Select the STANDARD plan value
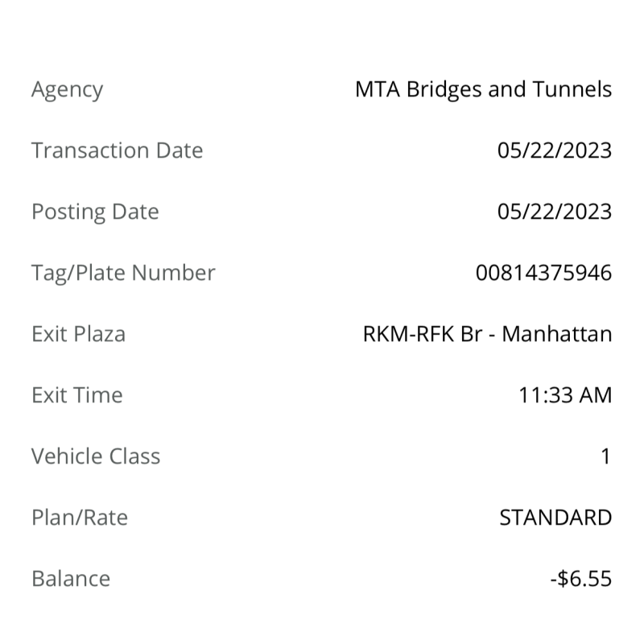The height and width of the screenshot is (644, 644). (555, 517)
